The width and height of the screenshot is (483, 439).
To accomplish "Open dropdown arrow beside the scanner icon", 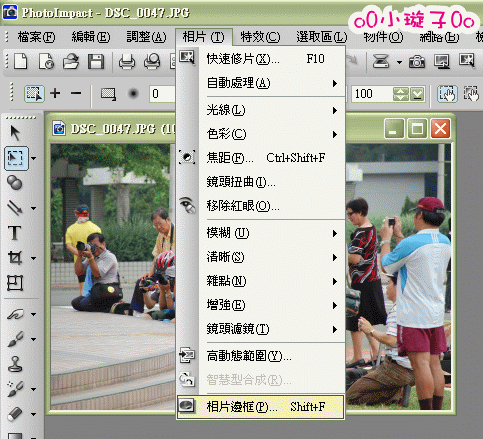I will click(399, 62).
